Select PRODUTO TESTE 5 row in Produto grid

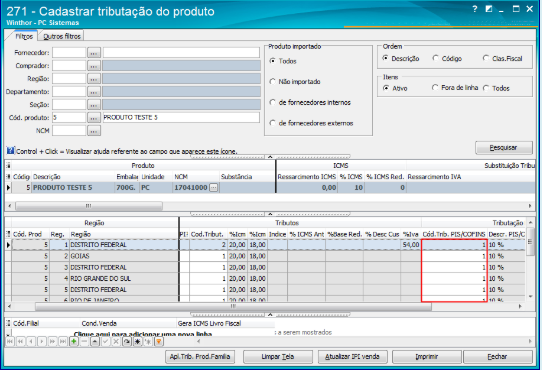coord(270,188)
